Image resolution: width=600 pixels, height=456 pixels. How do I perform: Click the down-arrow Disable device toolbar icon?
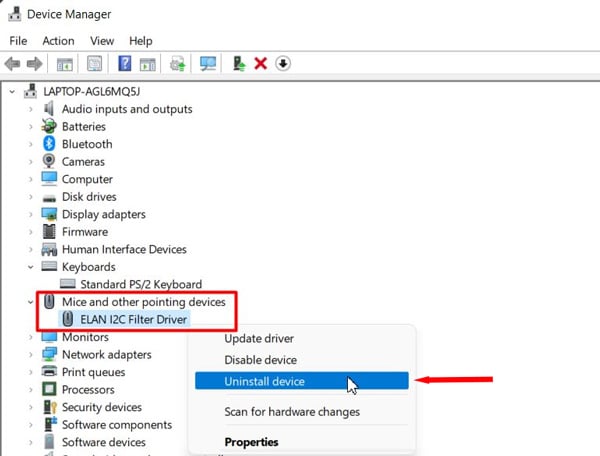tap(283, 64)
